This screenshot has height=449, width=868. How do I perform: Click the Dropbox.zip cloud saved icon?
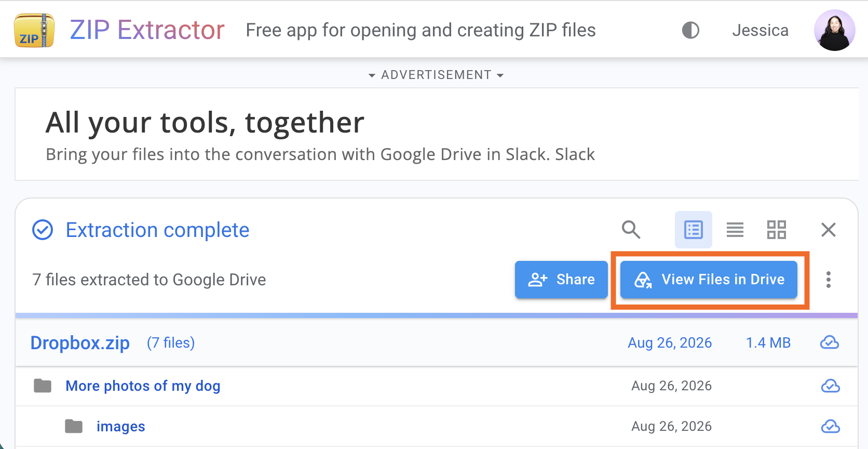(830, 343)
